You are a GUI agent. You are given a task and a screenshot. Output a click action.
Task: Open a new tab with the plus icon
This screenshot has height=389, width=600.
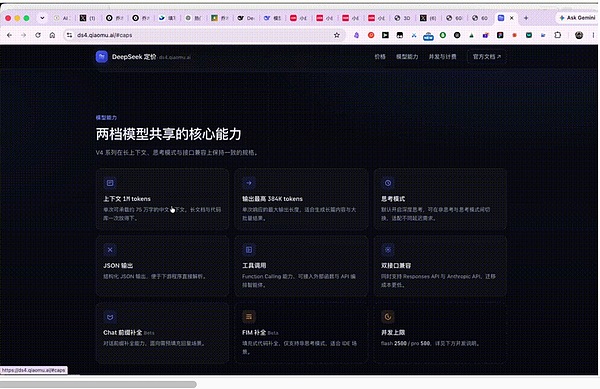click(x=526, y=18)
